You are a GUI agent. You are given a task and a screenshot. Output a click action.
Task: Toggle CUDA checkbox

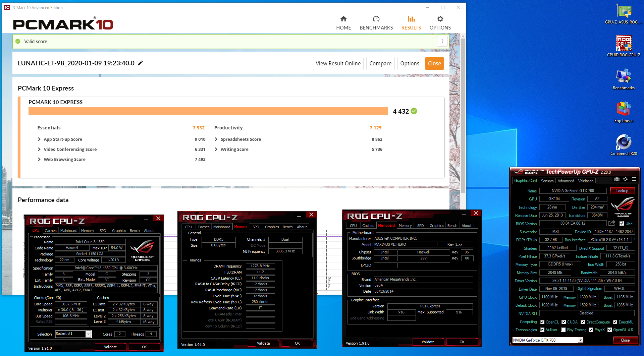pyautogui.click(x=563, y=322)
